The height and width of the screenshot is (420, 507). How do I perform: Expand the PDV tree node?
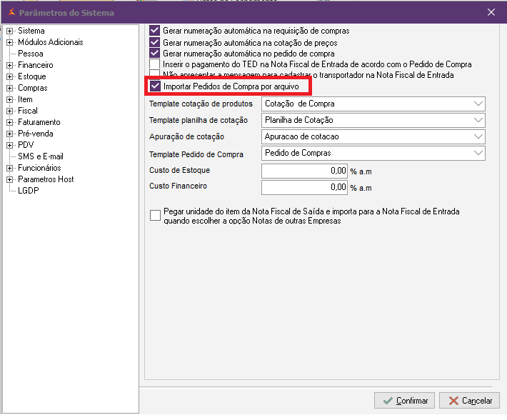point(10,145)
